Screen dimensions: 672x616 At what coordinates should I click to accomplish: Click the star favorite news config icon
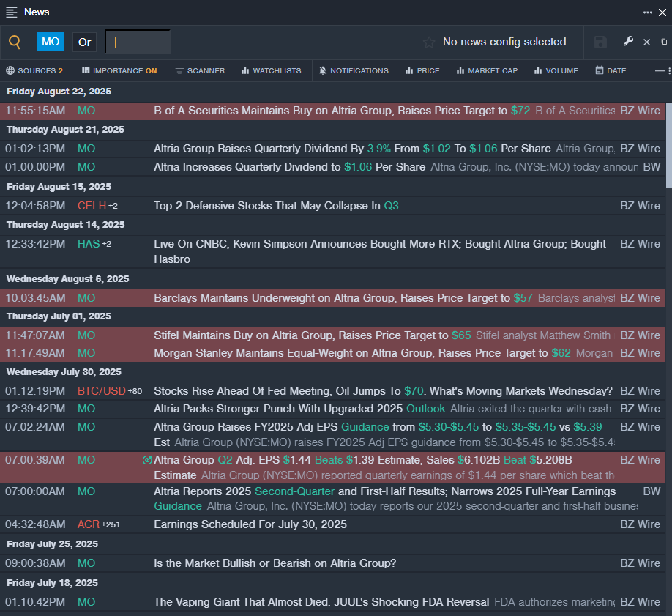click(428, 42)
